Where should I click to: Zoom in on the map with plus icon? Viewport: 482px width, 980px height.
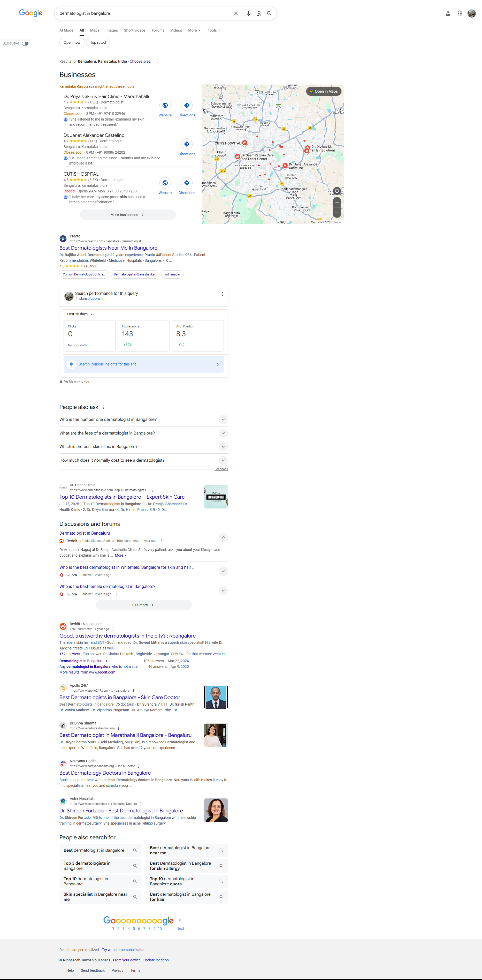pos(337,203)
